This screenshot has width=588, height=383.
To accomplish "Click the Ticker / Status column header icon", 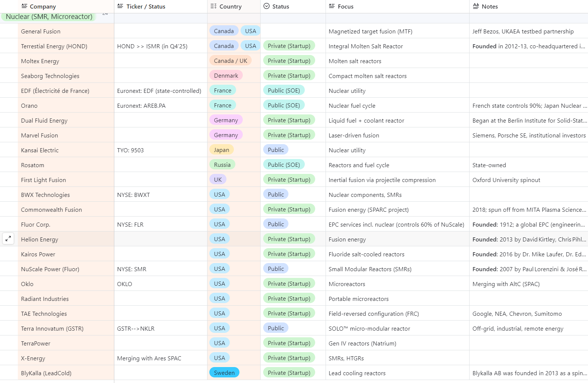I will tap(120, 6).
